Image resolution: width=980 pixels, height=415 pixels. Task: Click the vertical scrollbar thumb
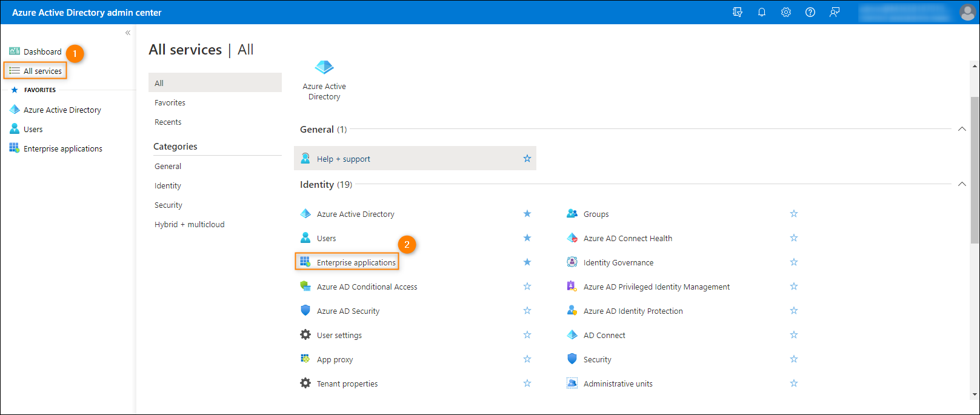[975, 170]
